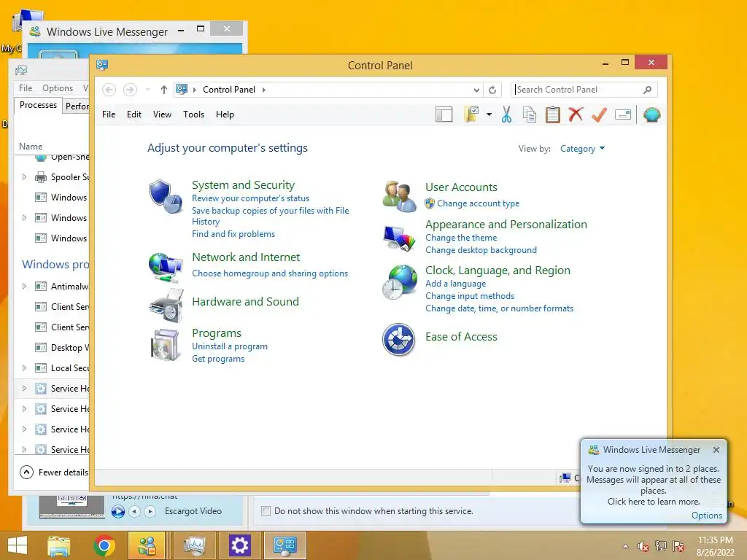
Task: Click the shell globe toolbar icon
Action: pyautogui.click(x=651, y=114)
